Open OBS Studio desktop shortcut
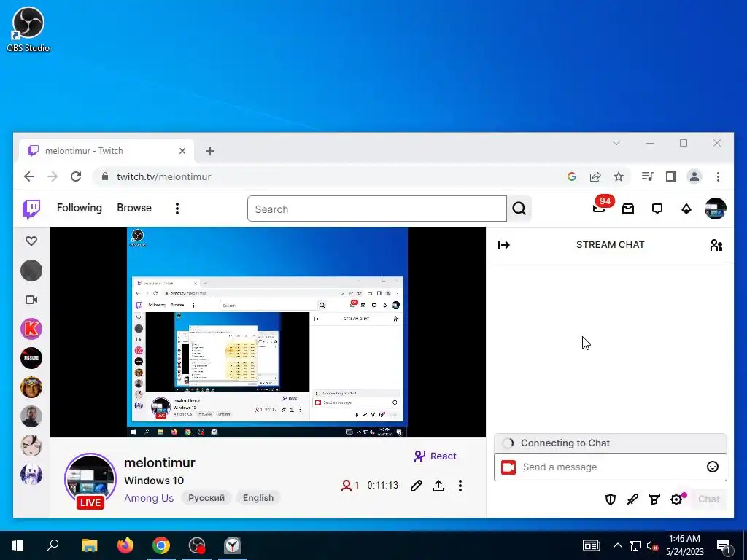 [x=28, y=29]
